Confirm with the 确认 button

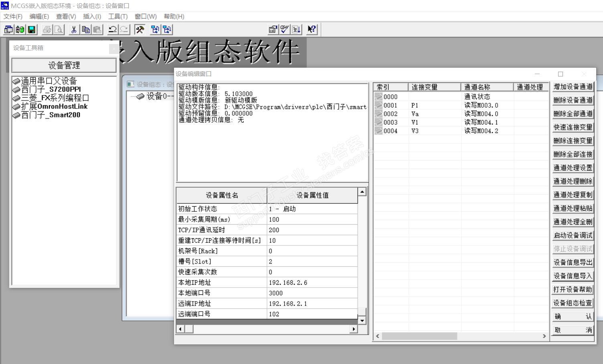point(573,317)
